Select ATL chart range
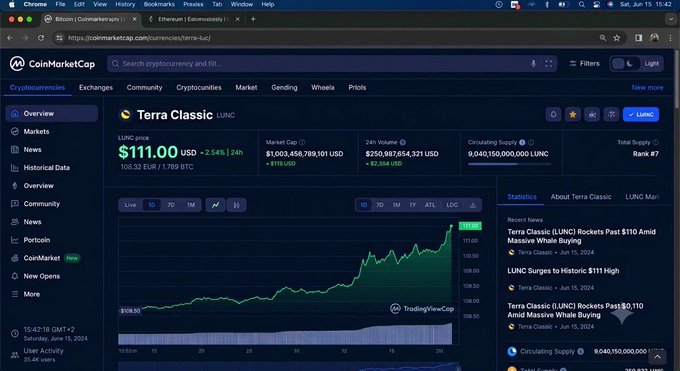Viewport: 680px width, 371px height. click(430, 205)
